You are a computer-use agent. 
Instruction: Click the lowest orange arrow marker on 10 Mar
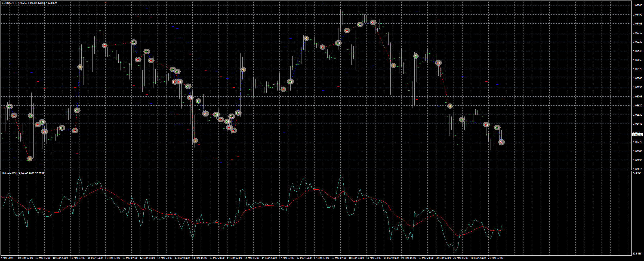[x=30, y=159]
